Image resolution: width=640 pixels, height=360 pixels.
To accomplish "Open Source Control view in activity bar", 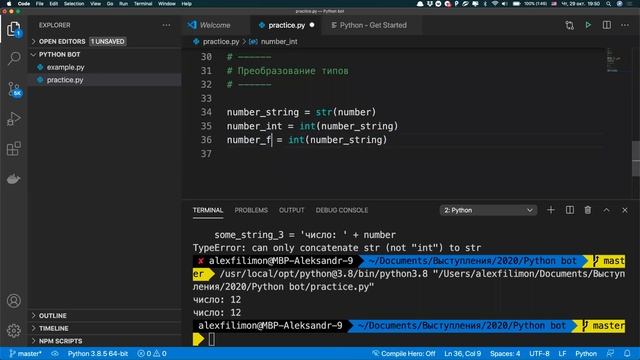I will tap(14, 89).
